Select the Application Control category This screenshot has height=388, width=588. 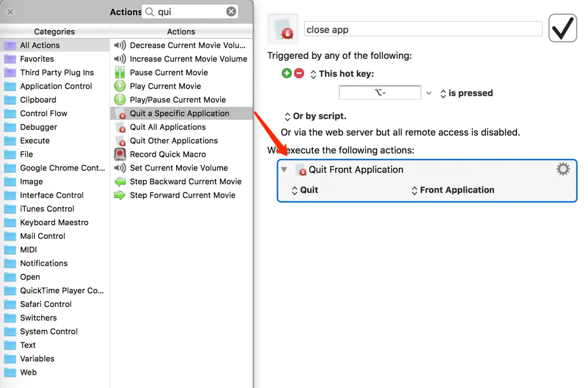click(x=56, y=86)
